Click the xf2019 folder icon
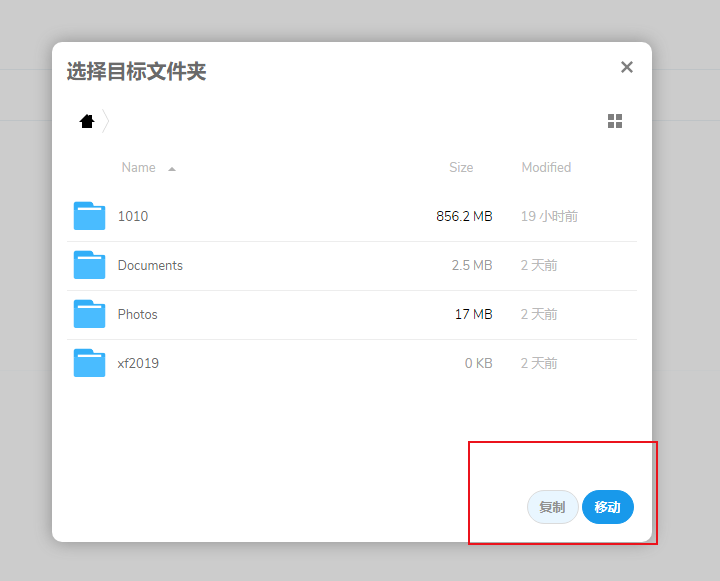 (x=90, y=363)
